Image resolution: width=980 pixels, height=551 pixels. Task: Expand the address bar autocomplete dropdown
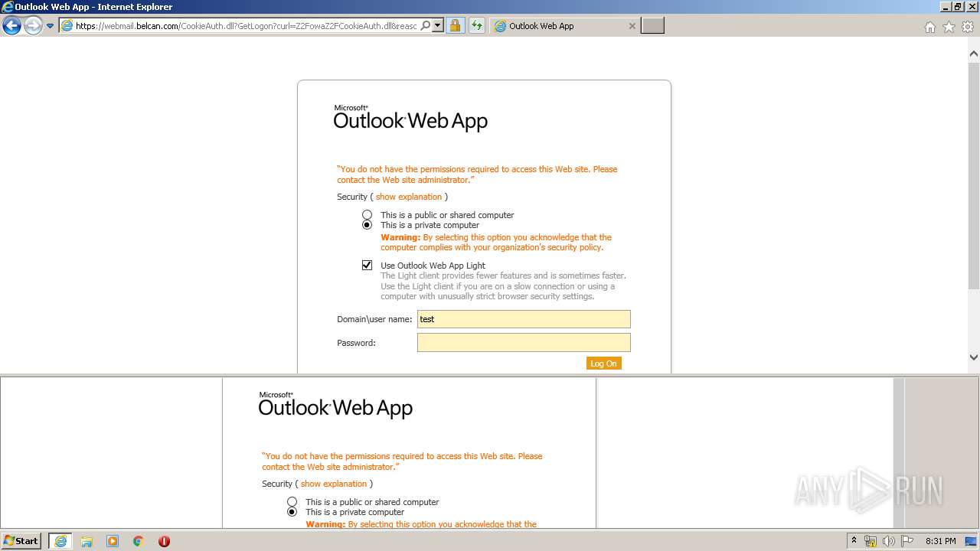438,26
